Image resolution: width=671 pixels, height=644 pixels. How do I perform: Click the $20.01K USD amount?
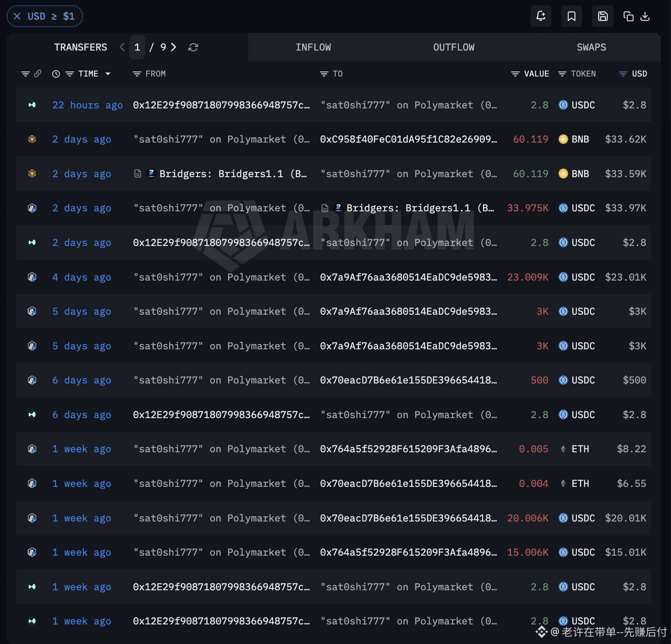tap(625, 518)
